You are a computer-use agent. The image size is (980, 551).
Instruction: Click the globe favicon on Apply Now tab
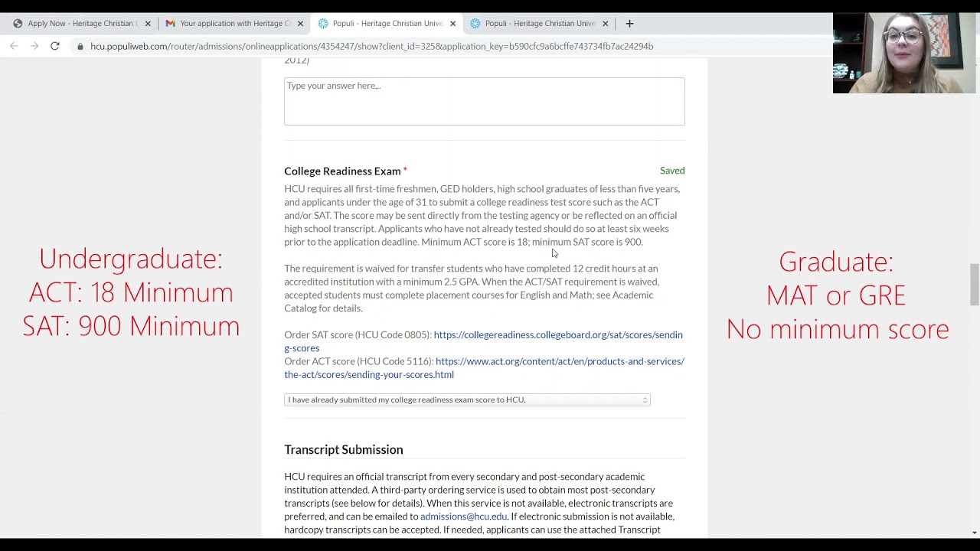tap(18, 24)
